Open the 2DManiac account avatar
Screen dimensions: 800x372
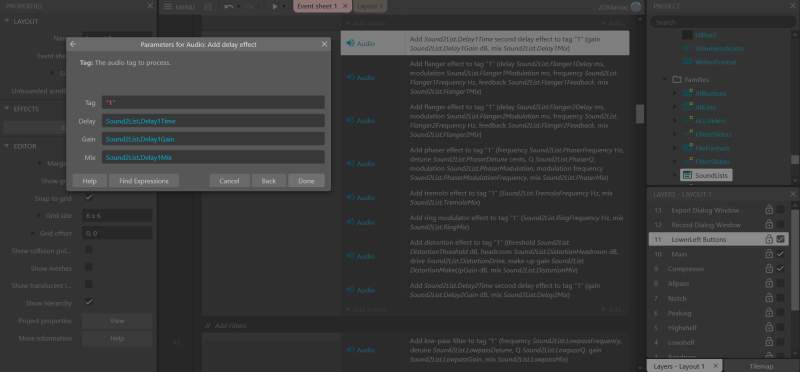pyautogui.click(x=636, y=7)
